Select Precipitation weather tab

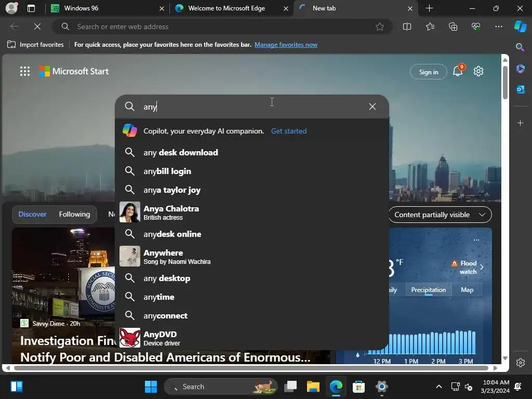429,290
